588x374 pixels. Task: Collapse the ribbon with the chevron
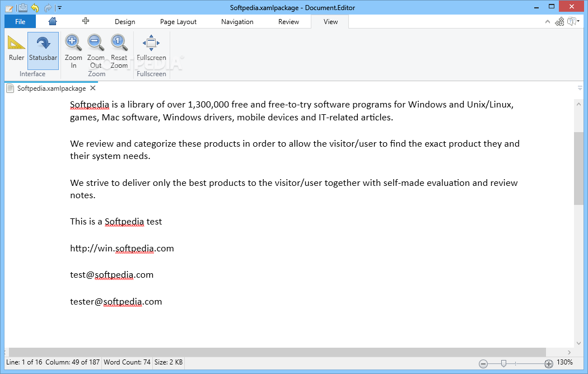pyautogui.click(x=548, y=22)
